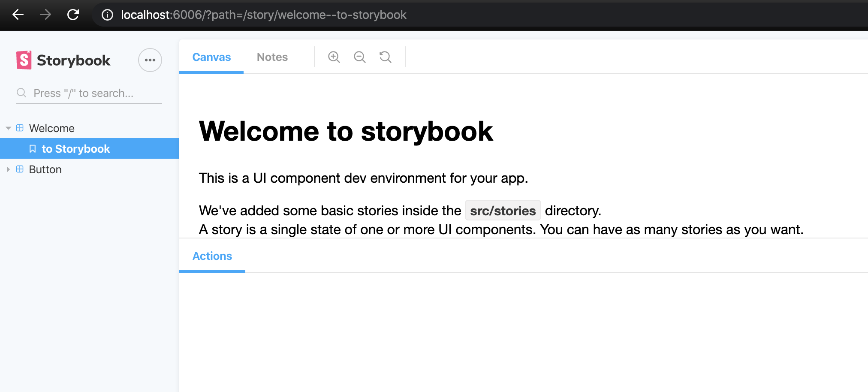Click the src/stories highlighted code text
The width and height of the screenshot is (868, 392).
point(502,210)
